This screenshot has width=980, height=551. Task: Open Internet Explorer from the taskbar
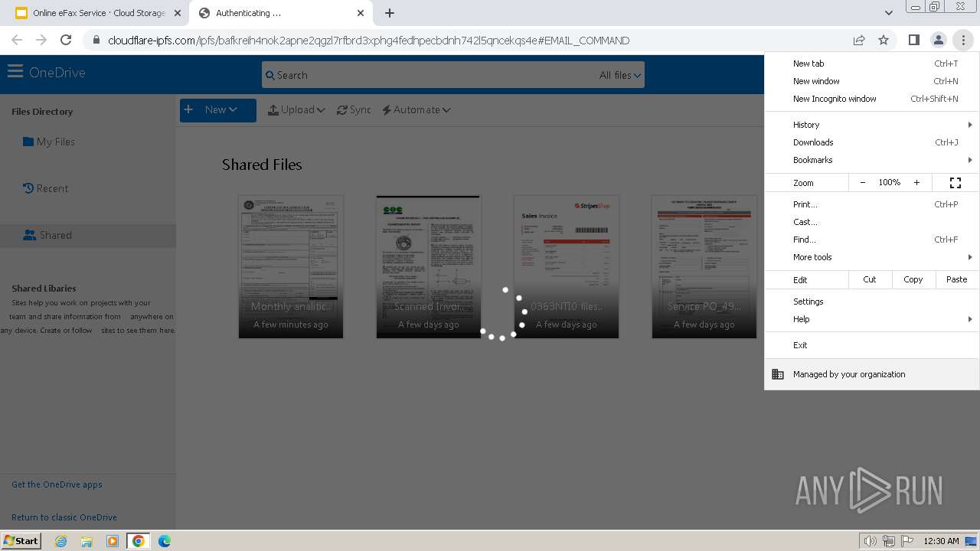[x=60, y=541]
